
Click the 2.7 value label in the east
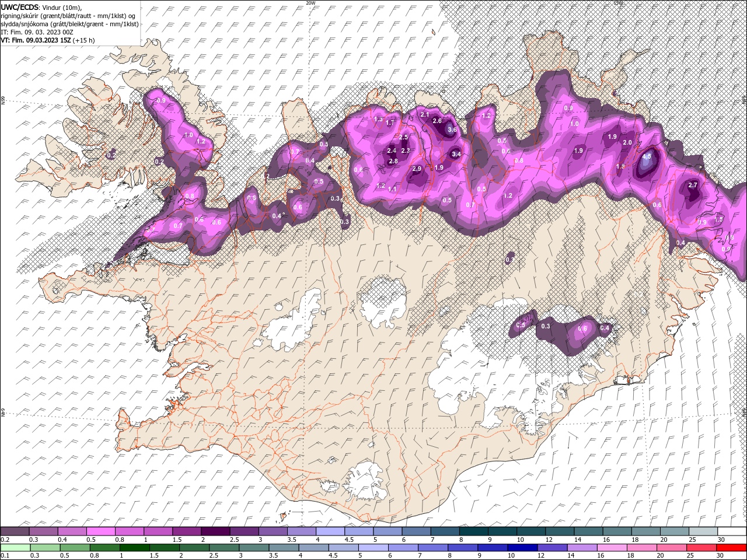693,185
